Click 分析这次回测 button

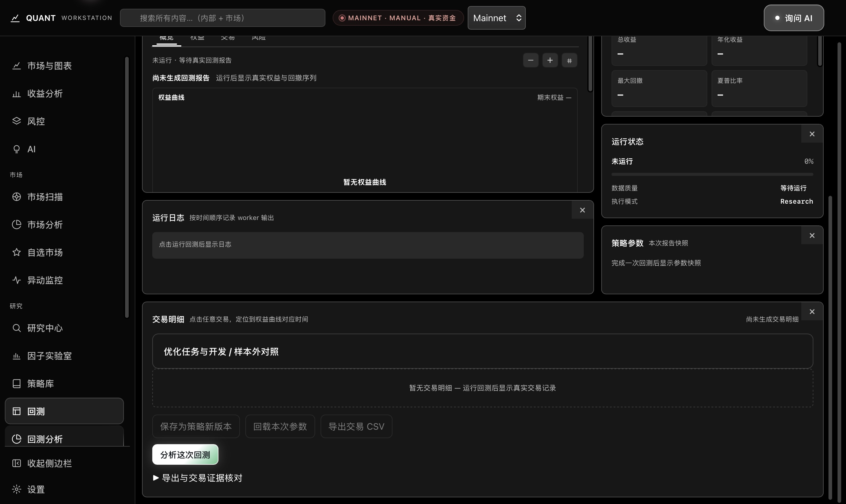click(x=185, y=454)
